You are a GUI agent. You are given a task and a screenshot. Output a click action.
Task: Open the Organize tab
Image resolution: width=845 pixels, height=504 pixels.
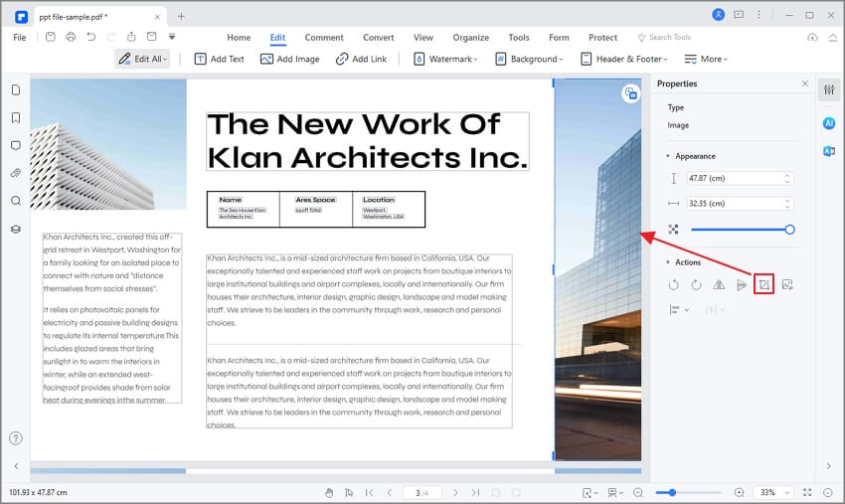pyautogui.click(x=470, y=37)
